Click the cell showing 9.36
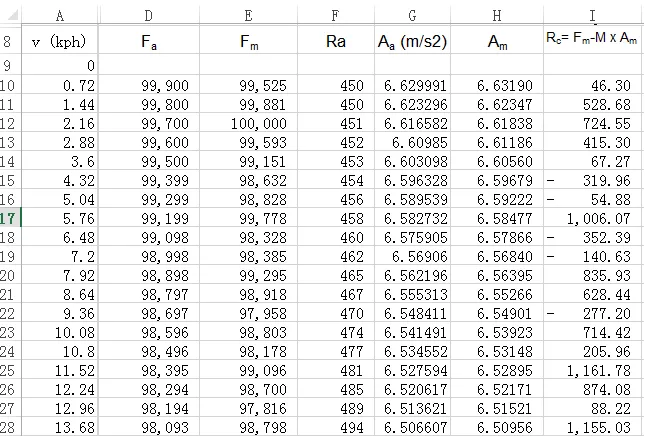The width and height of the screenshot is (648, 436). [x=60, y=313]
